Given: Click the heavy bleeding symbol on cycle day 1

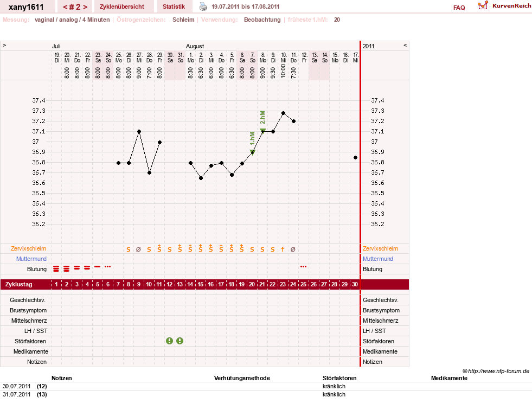Looking at the screenshot, I should (x=56, y=269).
